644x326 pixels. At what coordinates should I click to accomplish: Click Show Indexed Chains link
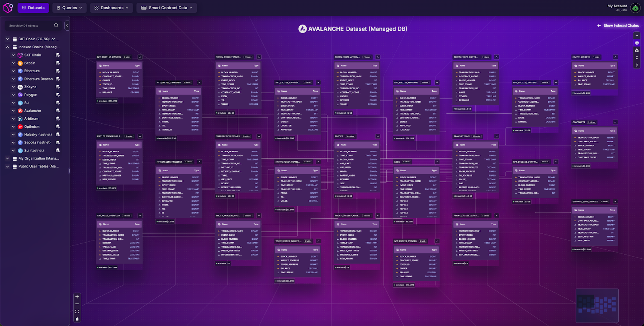(x=621, y=26)
